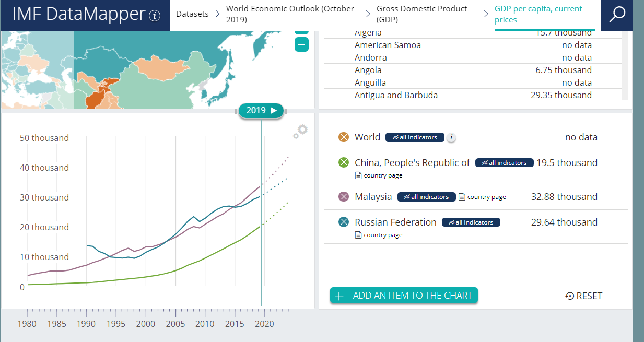Toggle Russian Federation series with teal X
This screenshot has height=342, width=644.
click(344, 222)
